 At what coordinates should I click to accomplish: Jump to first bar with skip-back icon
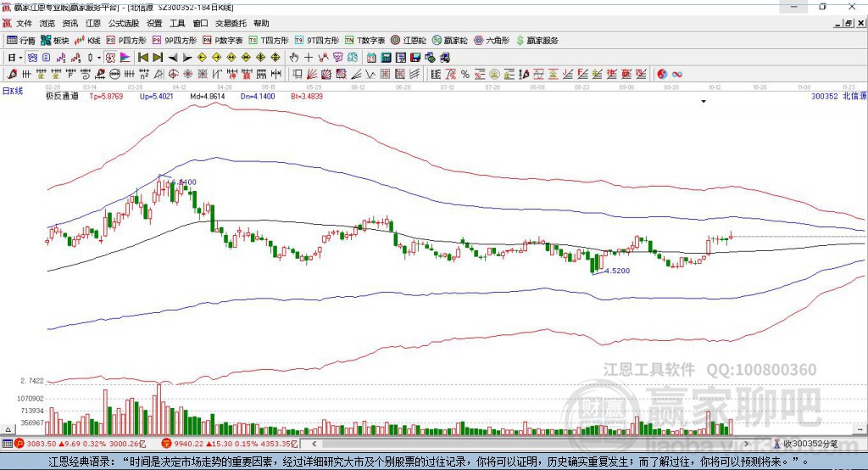coord(142,58)
